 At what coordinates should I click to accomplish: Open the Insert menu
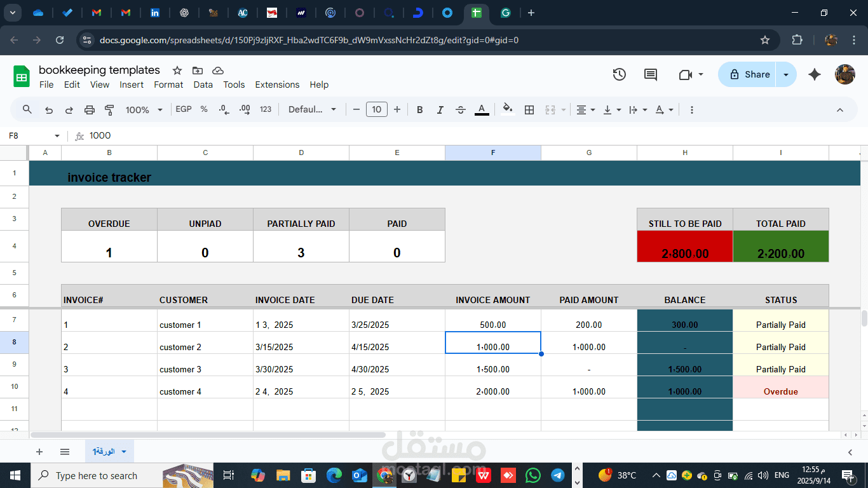[x=132, y=85]
